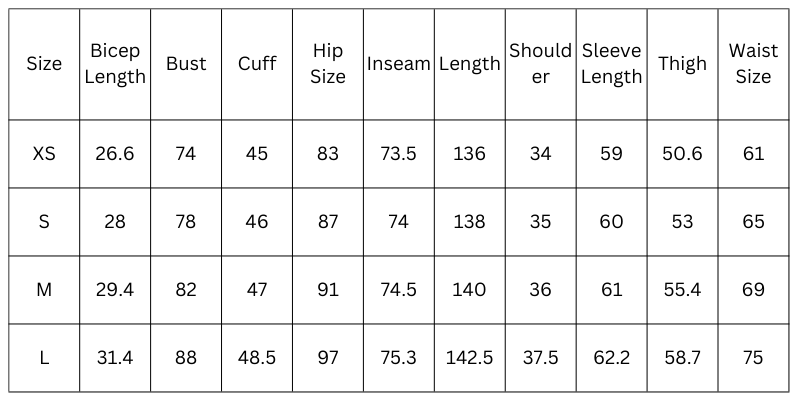Click the M thigh value 55.4
This screenshot has width=800, height=400.
(x=682, y=290)
